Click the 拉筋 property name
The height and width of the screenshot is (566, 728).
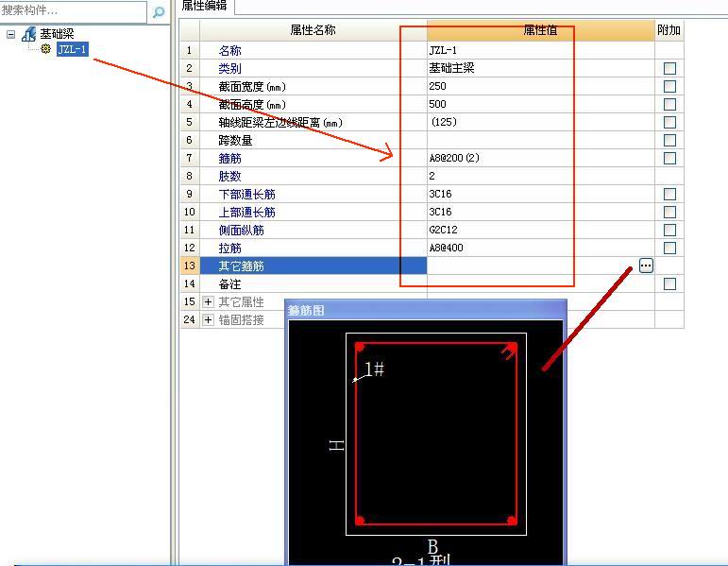tap(229, 249)
